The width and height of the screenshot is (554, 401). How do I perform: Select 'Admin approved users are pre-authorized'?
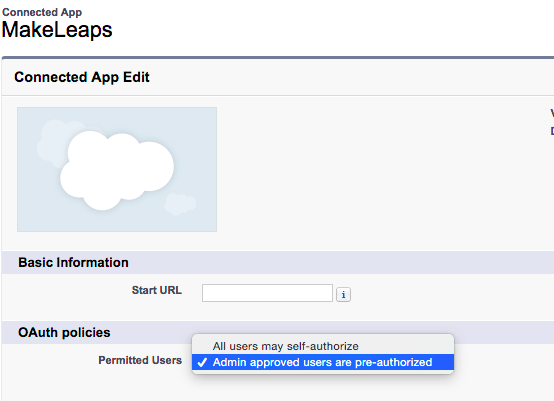tap(323, 362)
